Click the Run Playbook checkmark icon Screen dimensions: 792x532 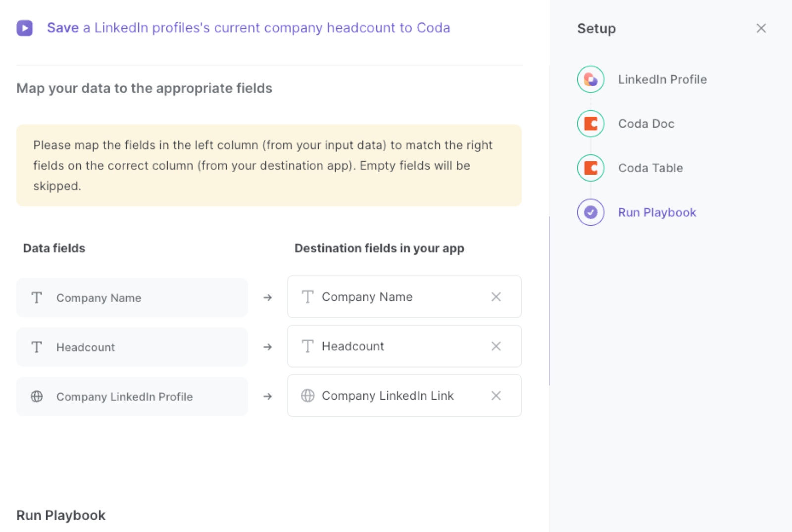(x=591, y=212)
